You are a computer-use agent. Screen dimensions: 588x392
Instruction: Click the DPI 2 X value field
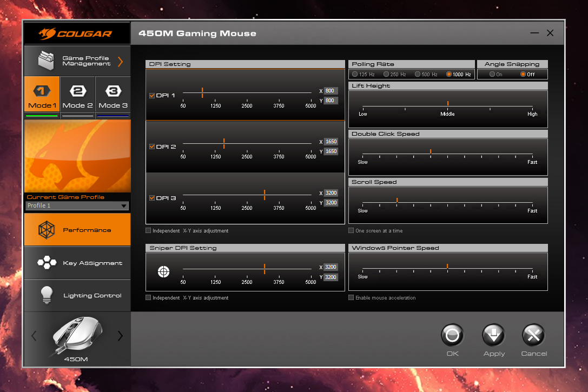coord(331,142)
